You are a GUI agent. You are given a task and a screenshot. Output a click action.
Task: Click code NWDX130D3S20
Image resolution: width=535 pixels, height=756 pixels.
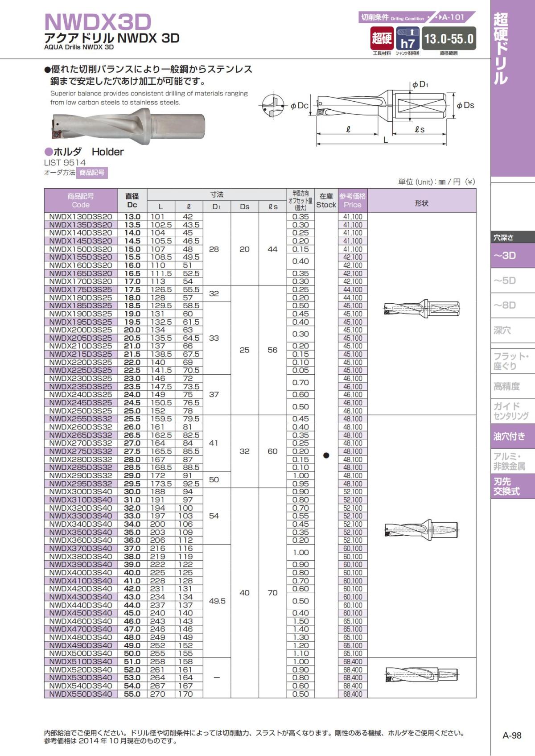tap(81, 217)
